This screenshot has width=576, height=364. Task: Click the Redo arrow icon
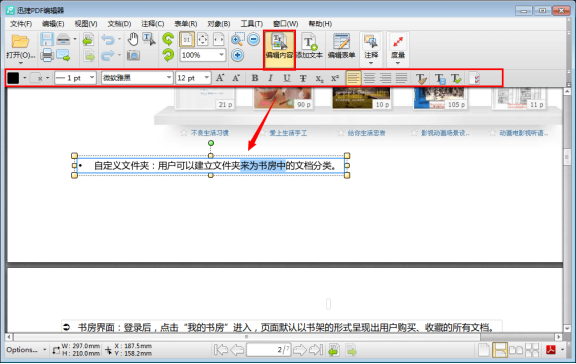[x=108, y=55]
